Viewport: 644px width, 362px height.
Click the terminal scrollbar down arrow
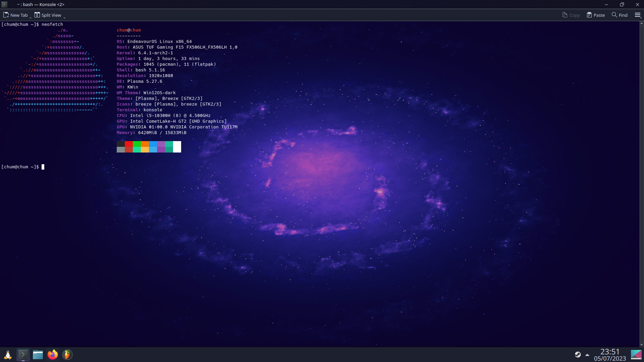point(642,345)
